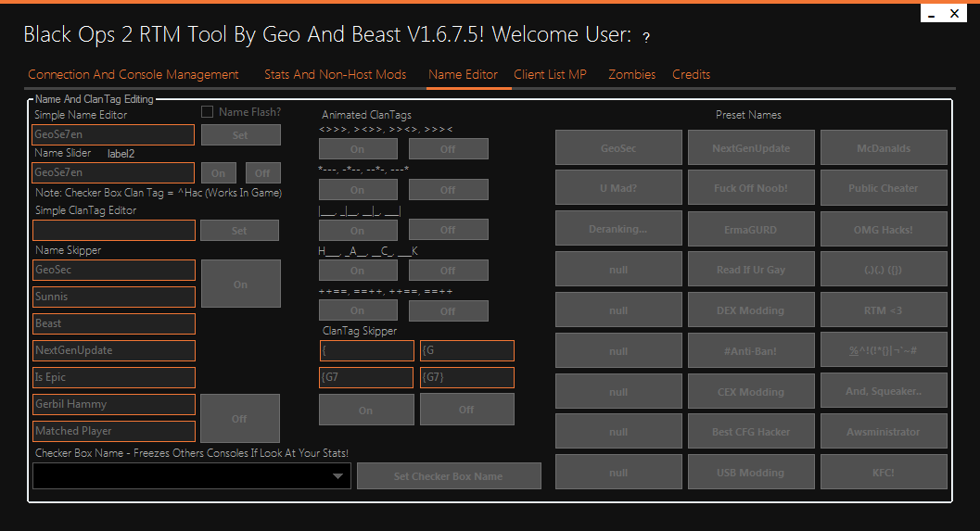The height and width of the screenshot is (531, 980).
Task: Click the GeoSec Name Skipper field
Action: (114, 270)
